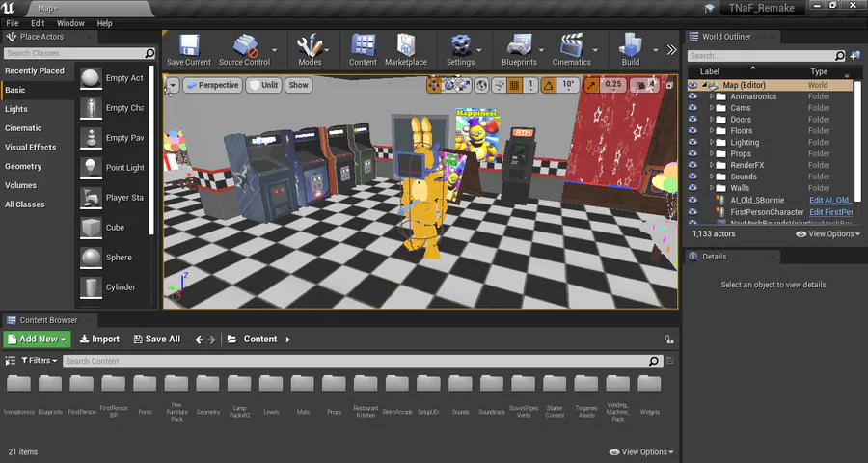Open the File menu
This screenshot has width=868, height=463.
click(x=13, y=23)
